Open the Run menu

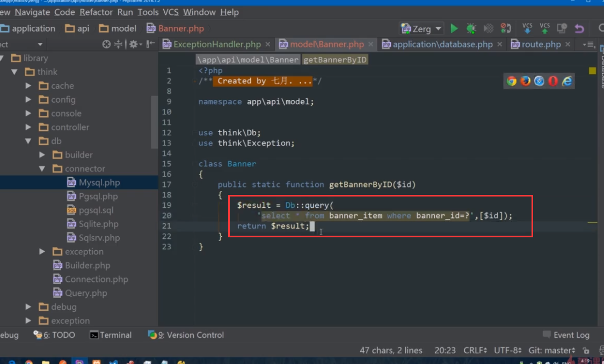125,12
